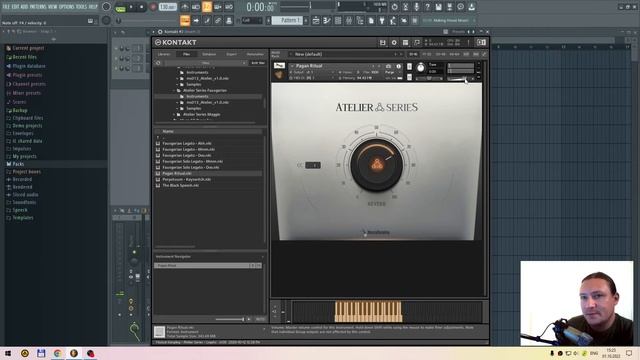Expand the Atelier Series Maggie folder
640x360 pixels.
(174, 115)
